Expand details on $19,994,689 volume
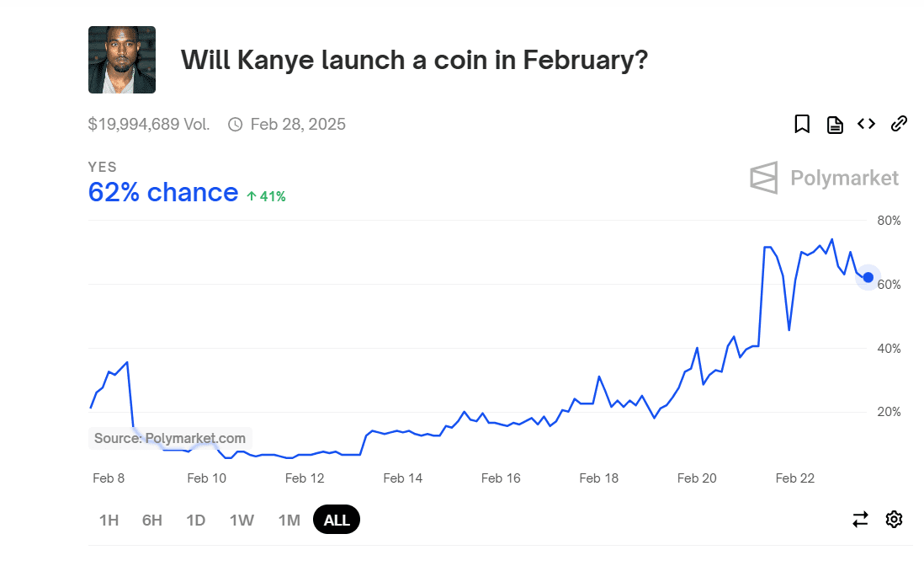Viewport: 924px width, 566px height. (149, 124)
